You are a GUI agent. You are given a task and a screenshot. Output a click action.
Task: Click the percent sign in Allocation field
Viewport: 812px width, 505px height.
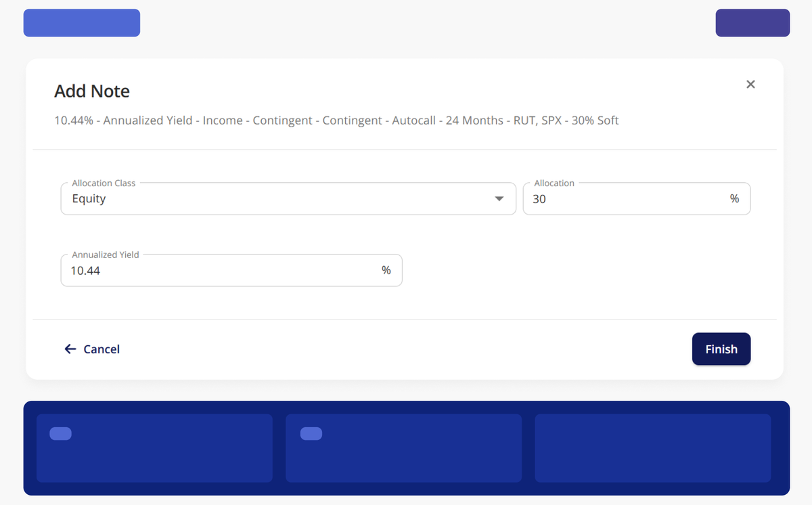click(735, 199)
